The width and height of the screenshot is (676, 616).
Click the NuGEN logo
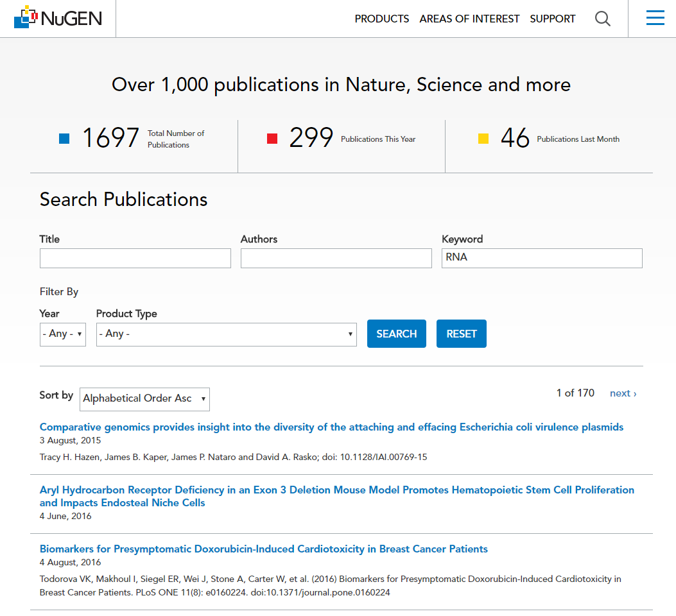pos(58,17)
